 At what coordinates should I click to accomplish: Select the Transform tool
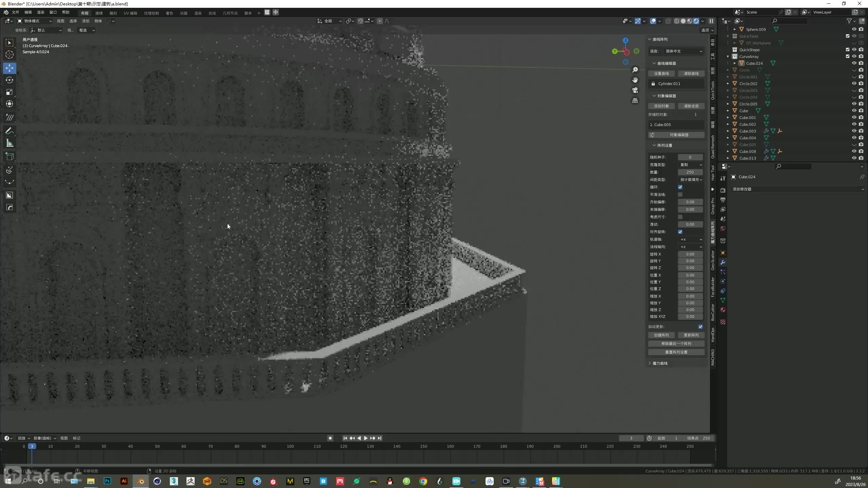point(9,104)
